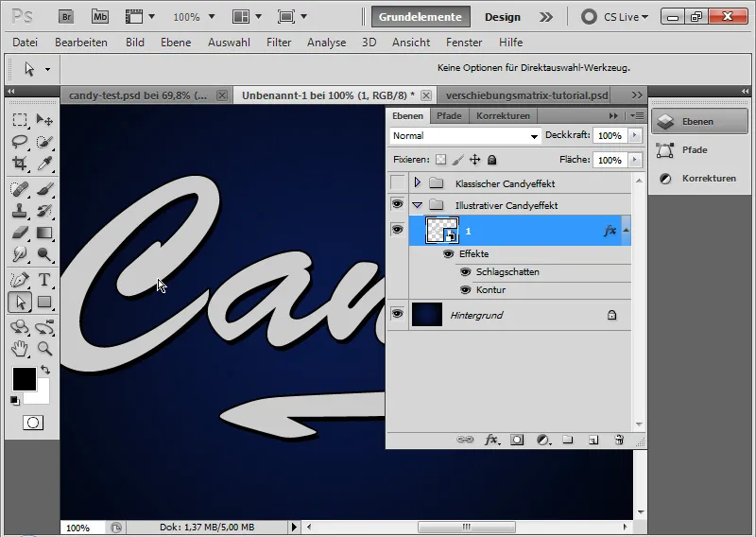This screenshot has height=537, width=756.
Task: Select the Hand tool
Action: coord(20,348)
